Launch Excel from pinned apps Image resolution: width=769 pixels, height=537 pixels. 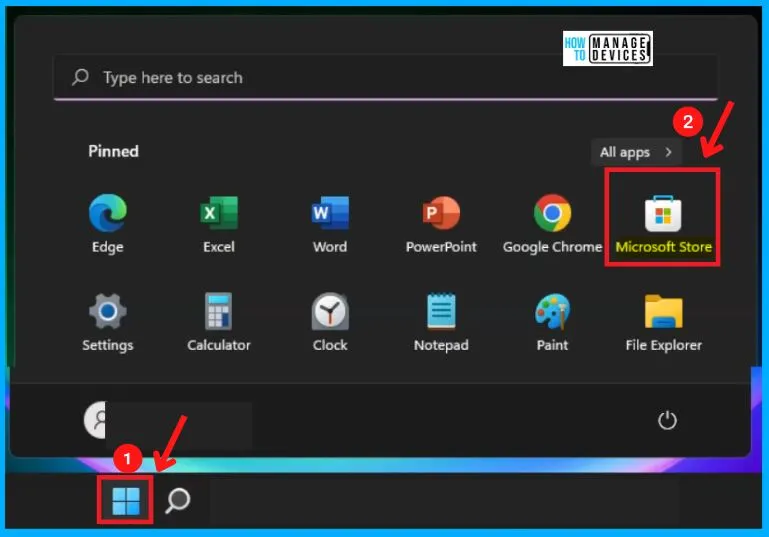[219, 223]
